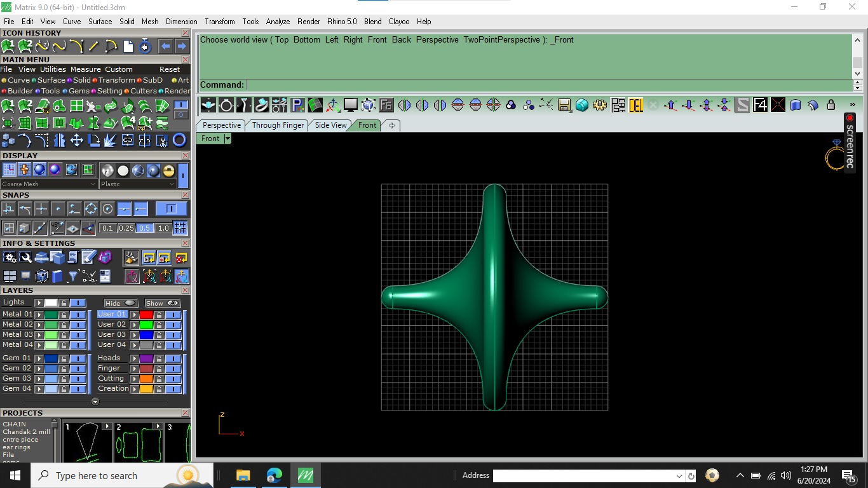Toggle the large blue snaps on/off switch
Screen dimensions: 868x488
pyautogui.click(x=172, y=209)
